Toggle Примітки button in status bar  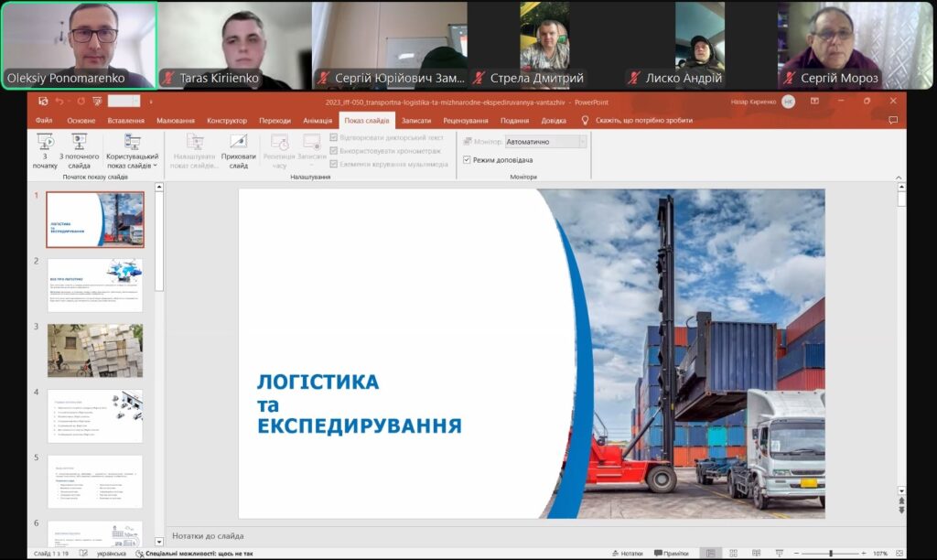[671, 554]
